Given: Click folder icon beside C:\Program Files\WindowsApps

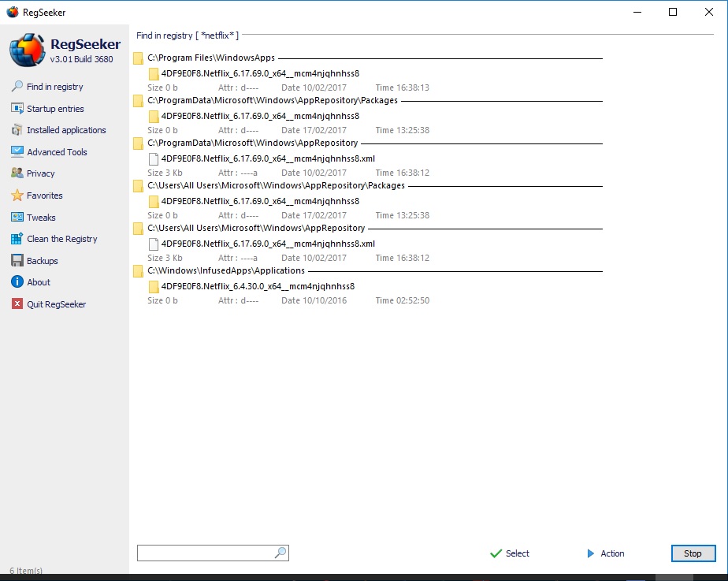Looking at the screenshot, I should click(x=138, y=58).
